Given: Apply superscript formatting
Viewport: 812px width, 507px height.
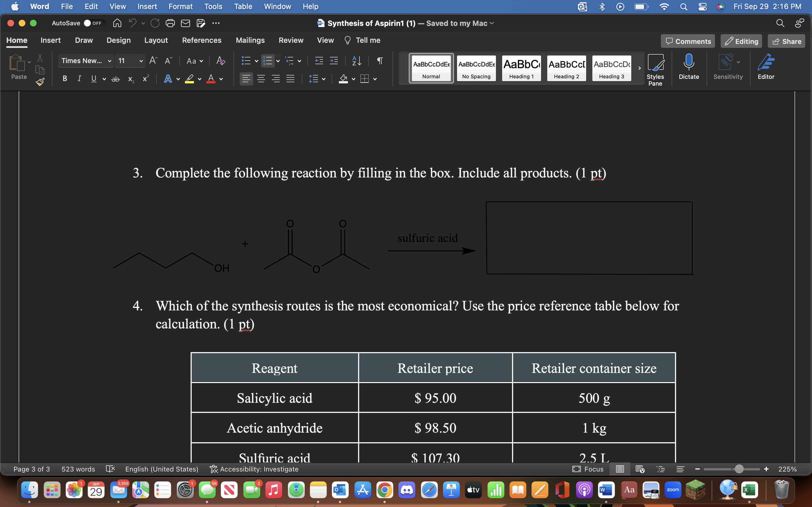Looking at the screenshot, I should click(x=145, y=79).
